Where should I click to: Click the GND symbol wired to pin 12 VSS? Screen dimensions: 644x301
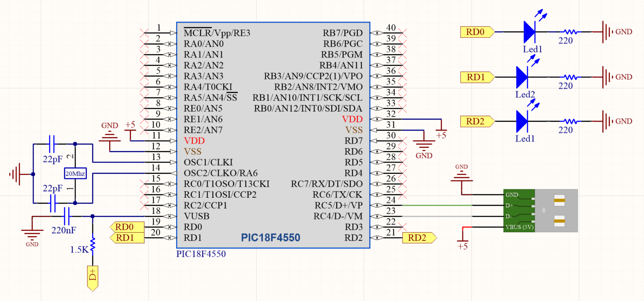110,133
